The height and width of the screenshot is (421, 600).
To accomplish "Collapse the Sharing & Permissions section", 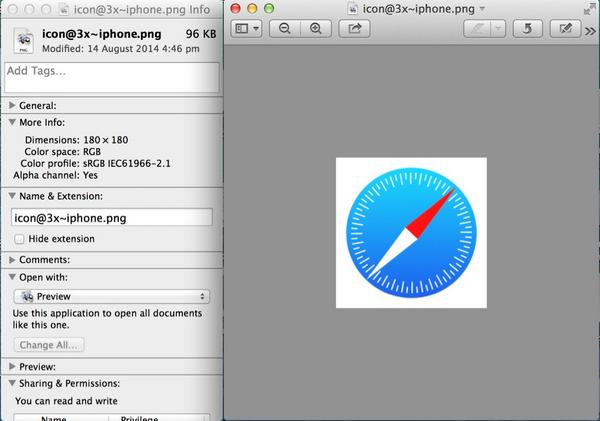I will pos(12,383).
